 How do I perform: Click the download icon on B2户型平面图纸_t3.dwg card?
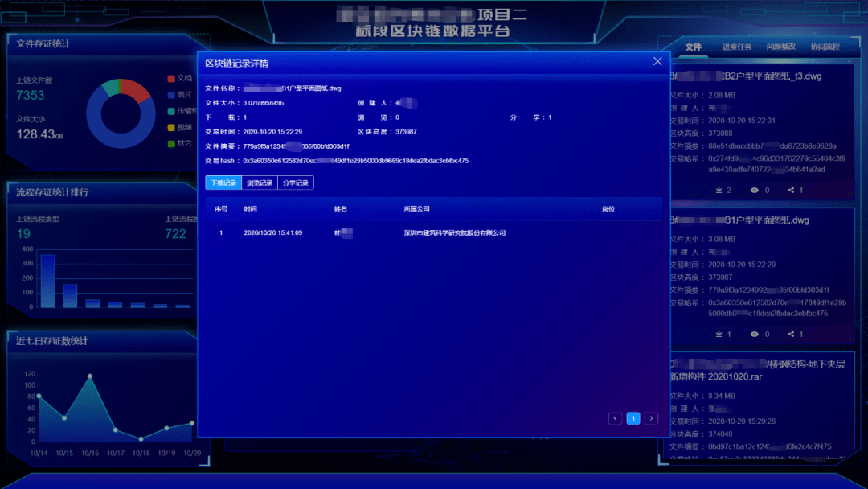tap(719, 190)
